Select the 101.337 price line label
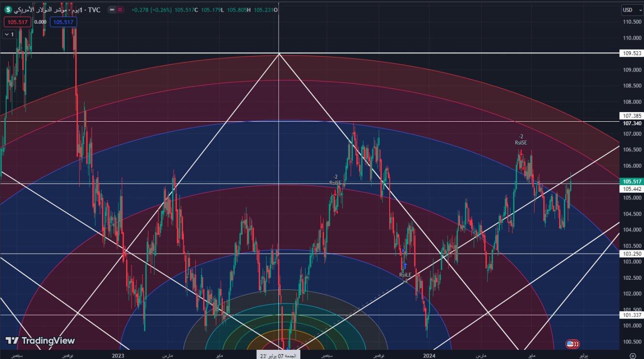Screen dimensions: 644x359 [632, 316]
